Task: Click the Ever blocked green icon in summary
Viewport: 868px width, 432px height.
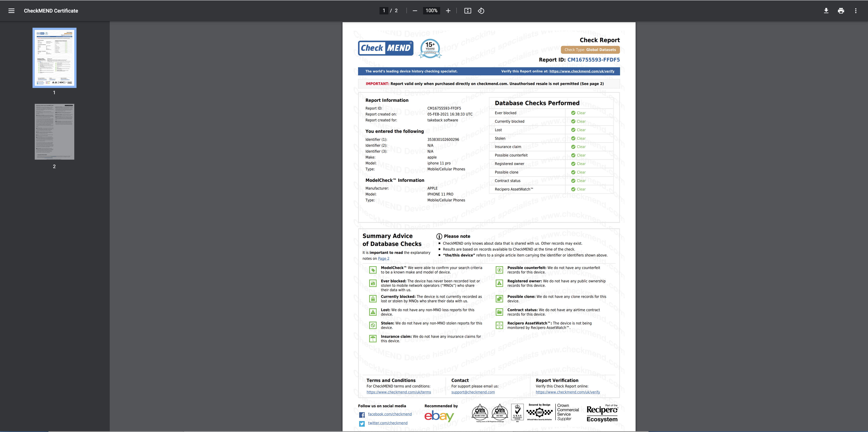Action: click(x=373, y=283)
